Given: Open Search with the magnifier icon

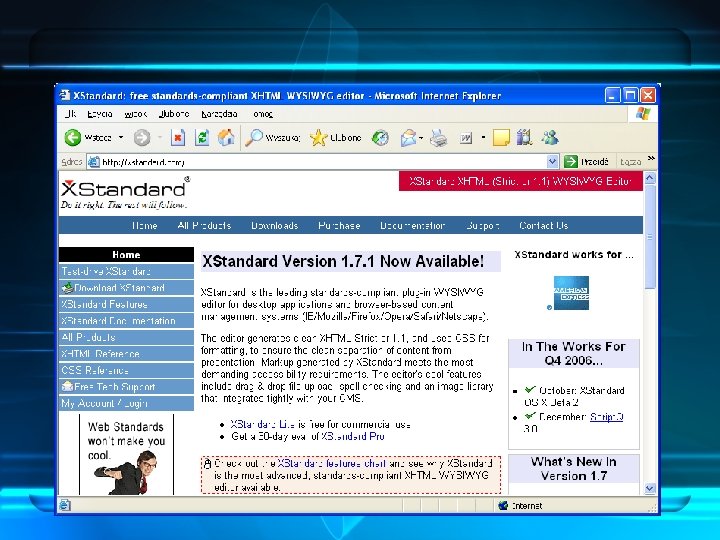Looking at the screenshot, I should point(253,137).
